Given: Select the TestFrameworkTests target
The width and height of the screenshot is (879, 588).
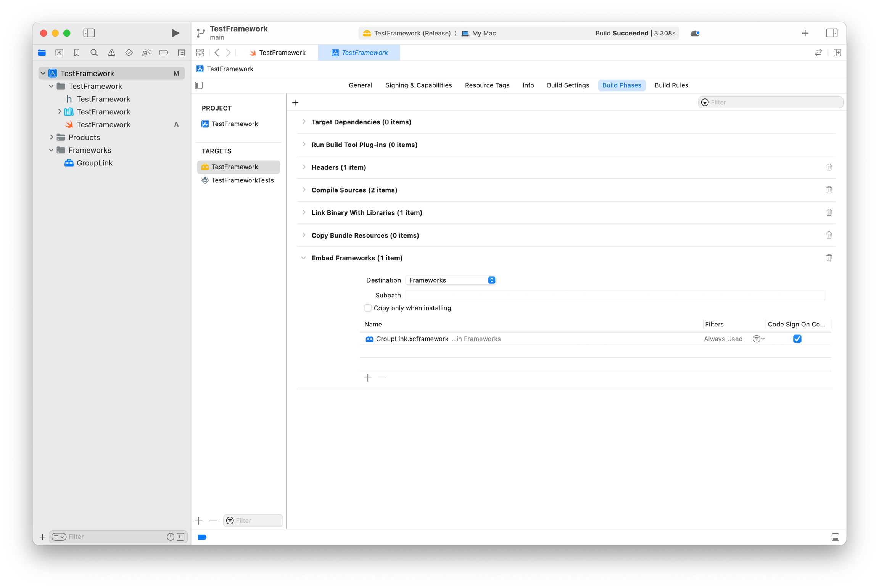Looking at the screenshot, I should pos(242,180).
